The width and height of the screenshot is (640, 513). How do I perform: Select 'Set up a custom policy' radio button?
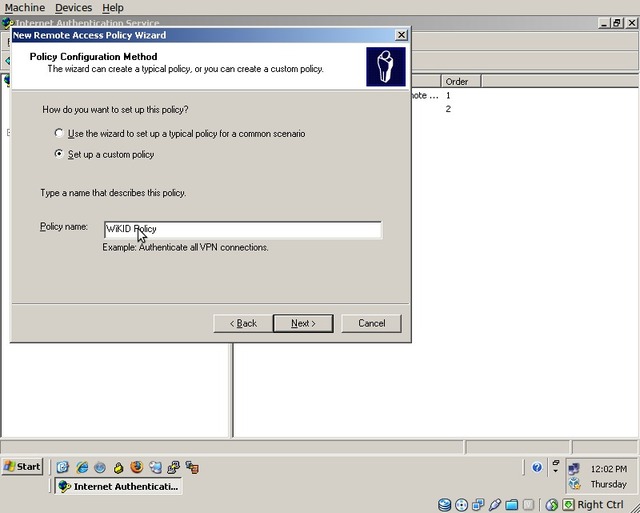60,155
